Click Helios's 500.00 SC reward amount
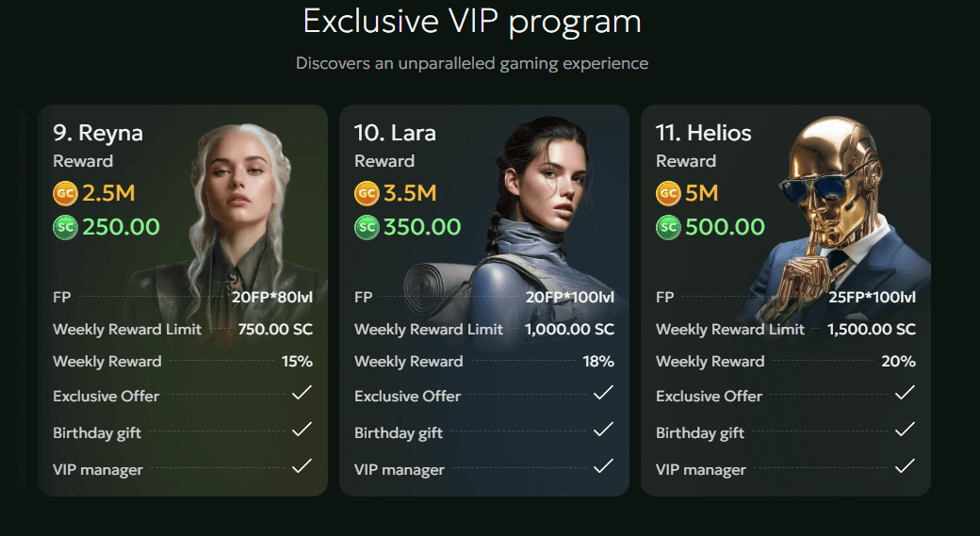 (726, 227)
